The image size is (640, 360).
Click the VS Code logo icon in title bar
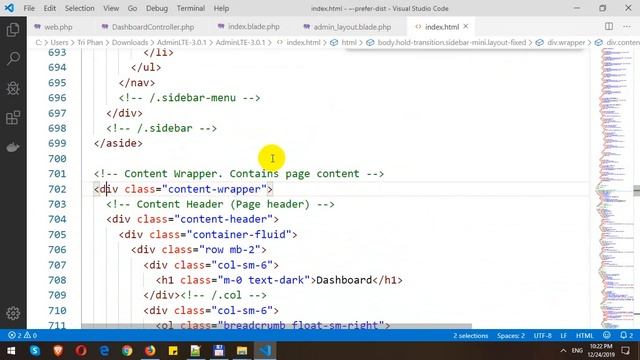click(x=9, y=8)
